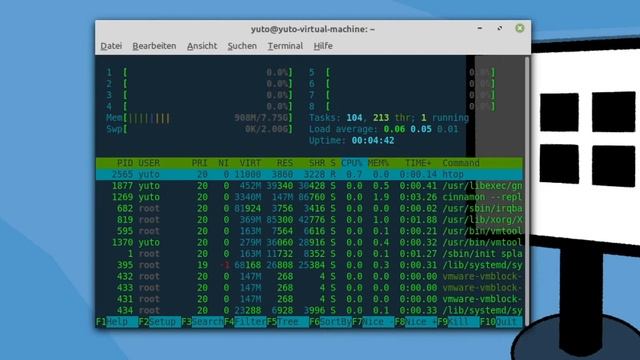Select the /sbin/init process row PID 1
Viewport: 640px width, 360px height.
coord(309,254)
